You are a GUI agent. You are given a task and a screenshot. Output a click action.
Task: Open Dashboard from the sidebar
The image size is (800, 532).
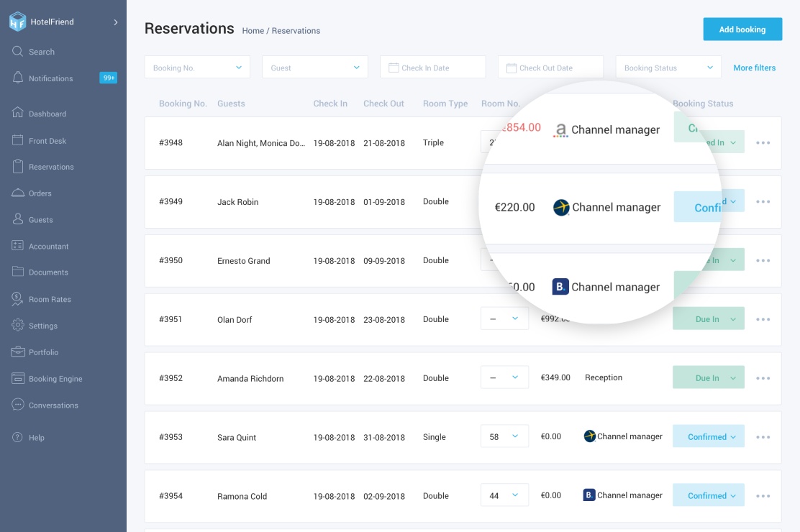(x=47, y=114)
